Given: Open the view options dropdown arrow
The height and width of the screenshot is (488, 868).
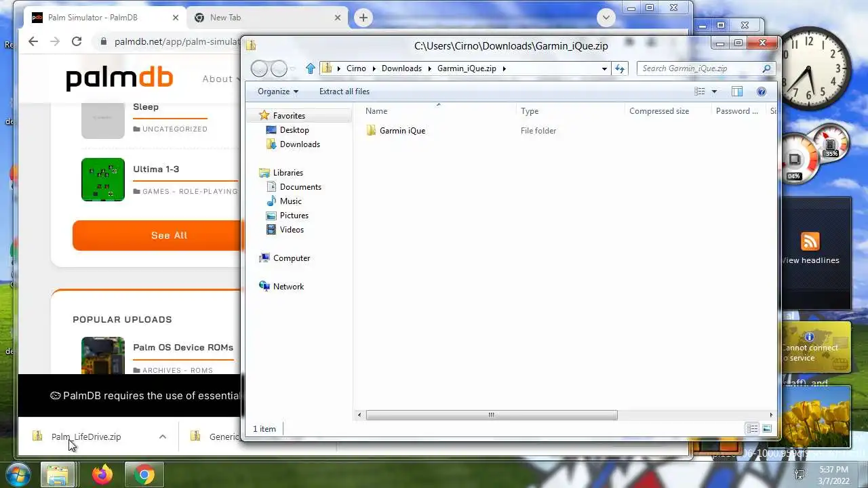Looking at the screenshot, I should coord(714,91).
